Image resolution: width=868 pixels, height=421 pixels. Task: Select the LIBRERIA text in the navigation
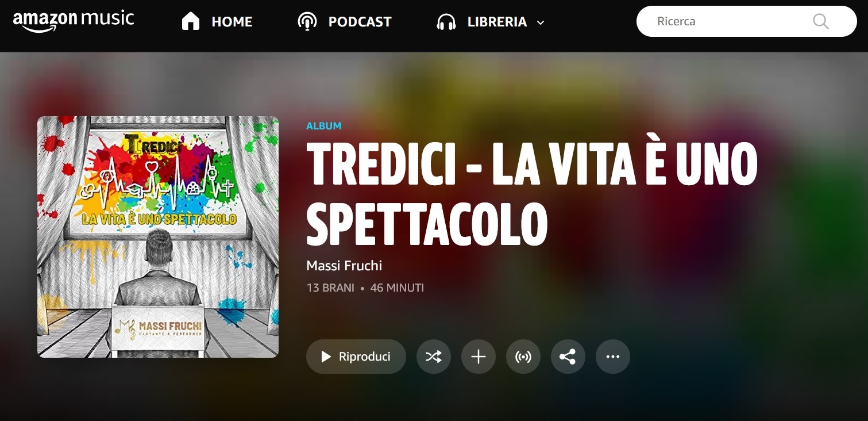497,22
